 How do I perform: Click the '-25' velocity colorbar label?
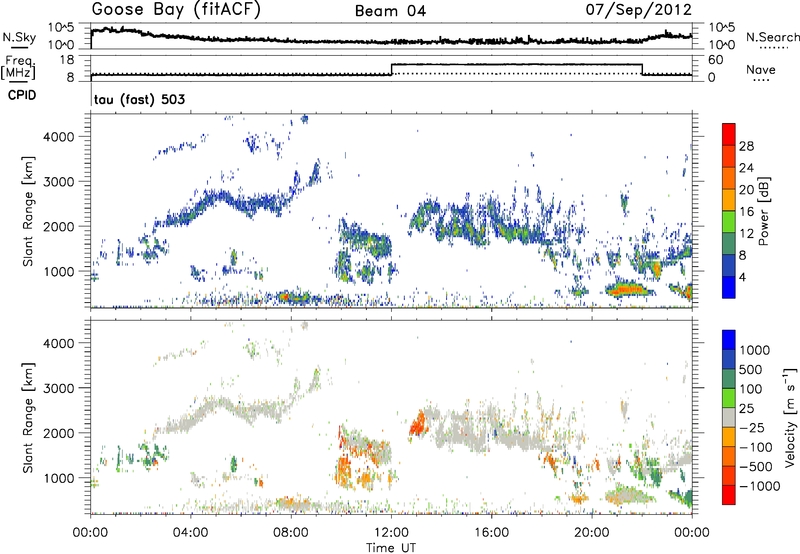coord(753,428)
